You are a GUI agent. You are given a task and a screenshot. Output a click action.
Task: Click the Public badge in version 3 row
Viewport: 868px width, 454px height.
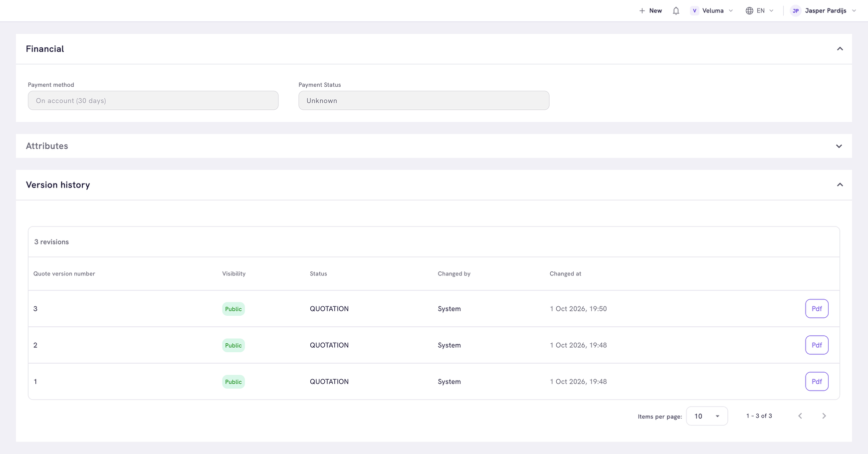coord(233,309)
